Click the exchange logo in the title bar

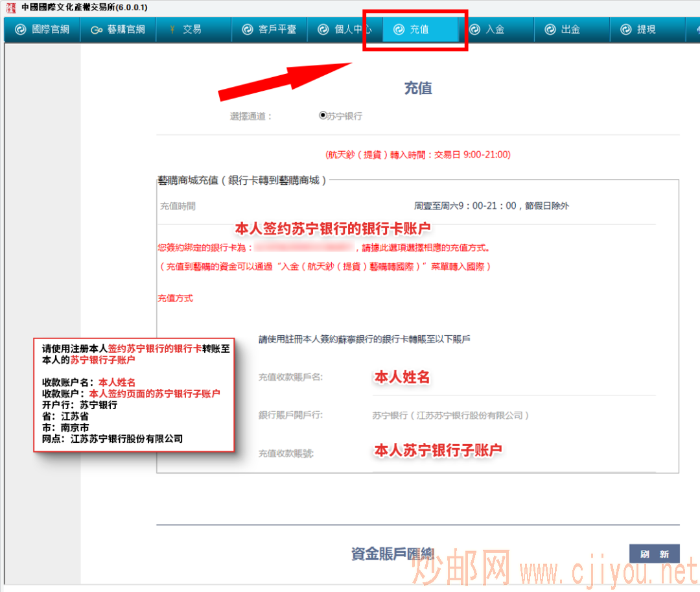click(x=11, y=8)
